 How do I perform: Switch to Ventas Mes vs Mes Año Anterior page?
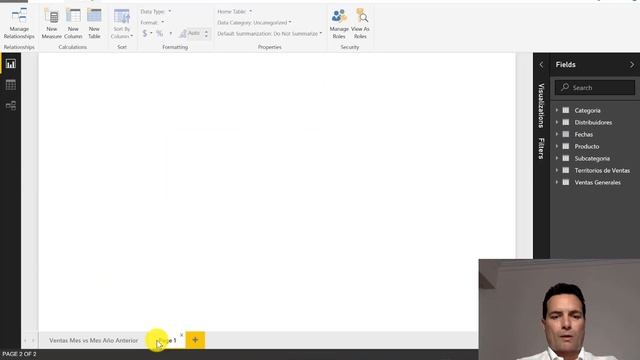[x=93, y=340]
